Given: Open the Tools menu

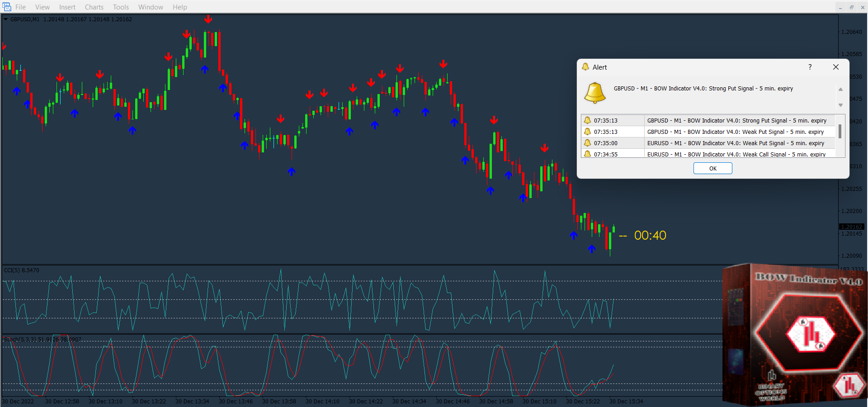Looking at the screenshot, I should click(121, 7).
